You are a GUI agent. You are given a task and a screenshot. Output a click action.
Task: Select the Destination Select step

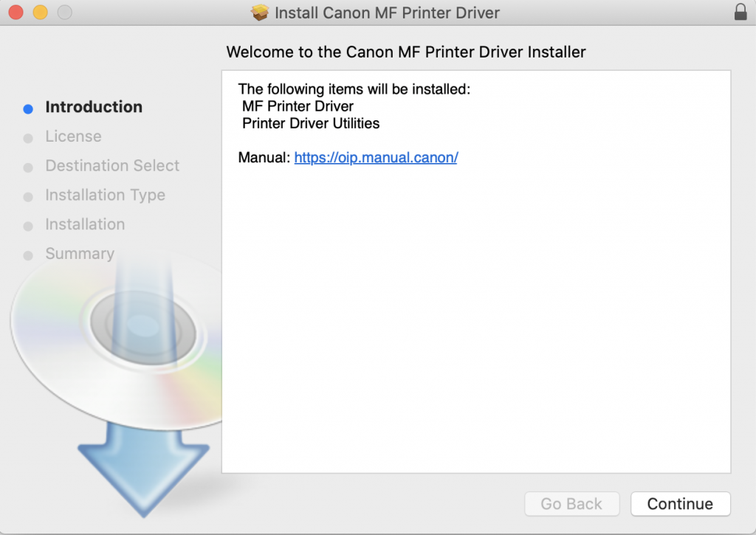[x=112, y=166]
